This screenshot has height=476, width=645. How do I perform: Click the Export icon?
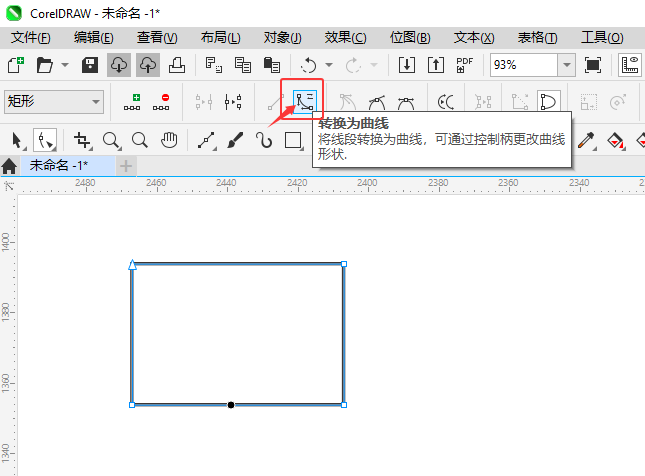[x=436, y=65]
